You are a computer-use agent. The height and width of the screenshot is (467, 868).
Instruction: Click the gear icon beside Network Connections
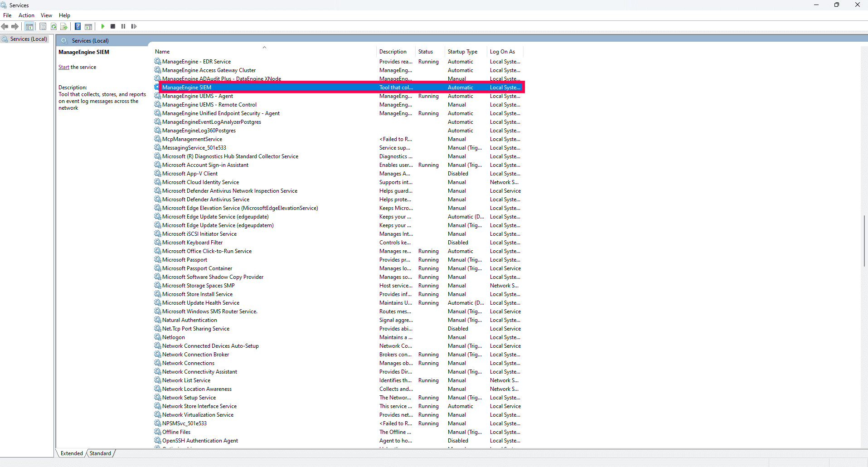tap(158, 363)
